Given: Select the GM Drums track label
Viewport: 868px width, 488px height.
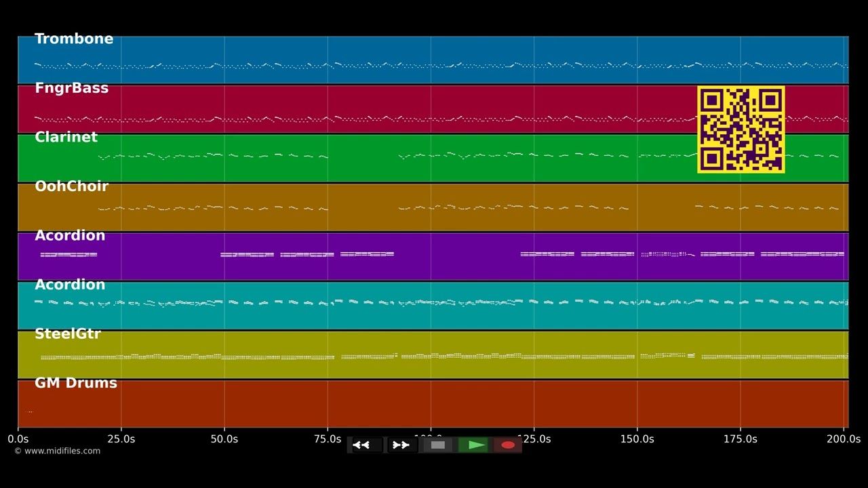Looking at the screenshot, I should pyautogui.click(x=76, y=383).
